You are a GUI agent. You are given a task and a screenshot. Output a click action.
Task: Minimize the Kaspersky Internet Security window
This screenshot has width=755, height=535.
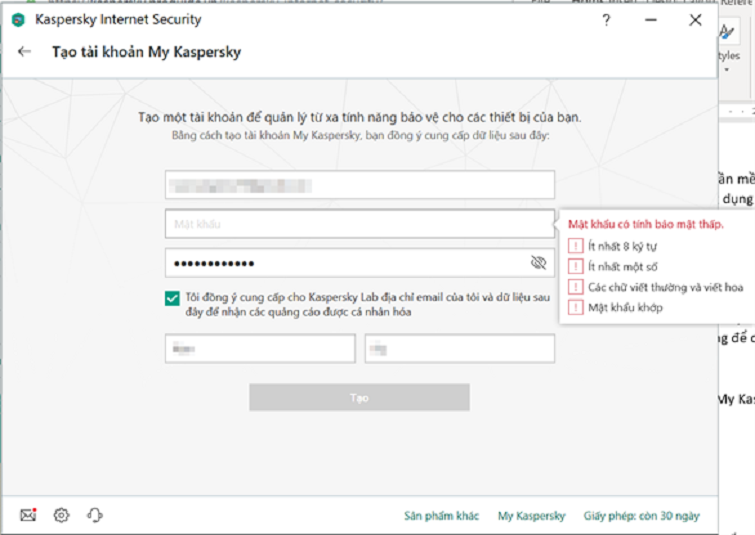pyautogui.click(x=651, y=20)
